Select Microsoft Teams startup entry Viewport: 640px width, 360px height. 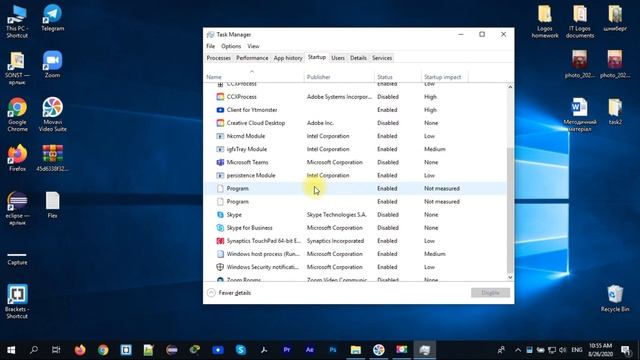click(355, 162)
